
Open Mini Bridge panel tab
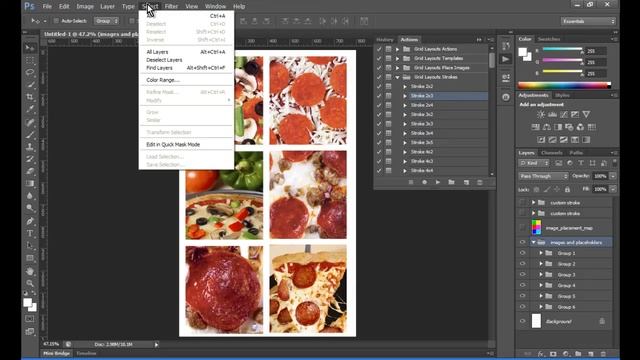click(x=56, y=353)
